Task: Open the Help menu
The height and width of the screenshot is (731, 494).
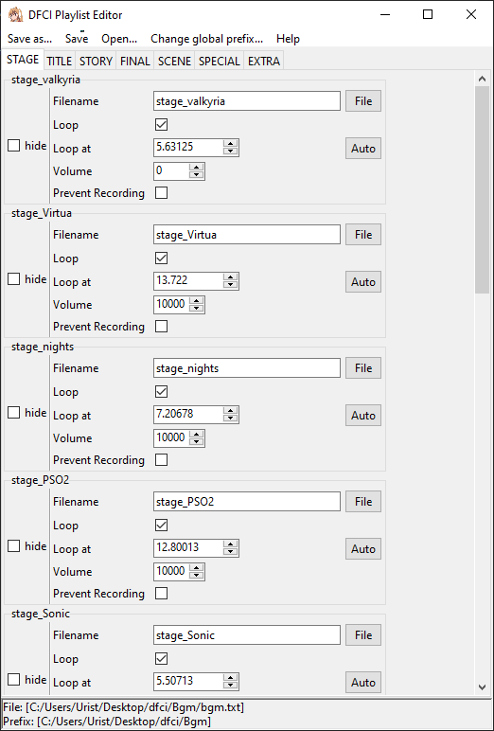Action: 288,39
